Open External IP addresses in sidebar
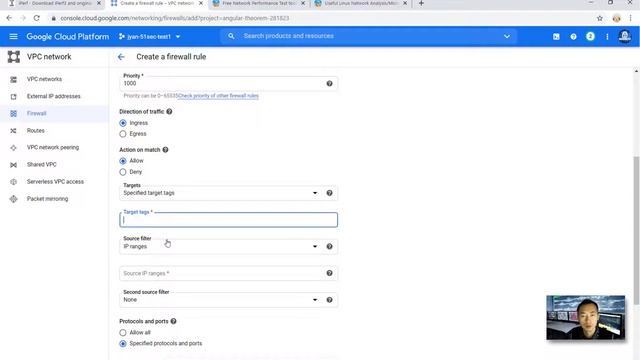 [53, 96]
